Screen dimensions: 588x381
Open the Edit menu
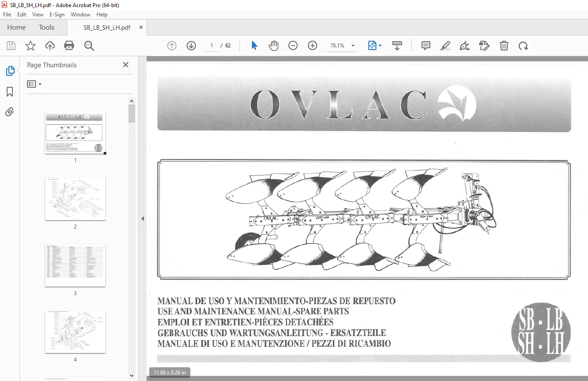[x=22, y=15]
